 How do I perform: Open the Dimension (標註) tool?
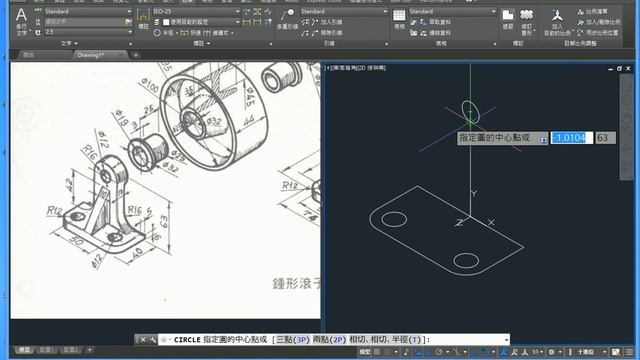point(143,19)
